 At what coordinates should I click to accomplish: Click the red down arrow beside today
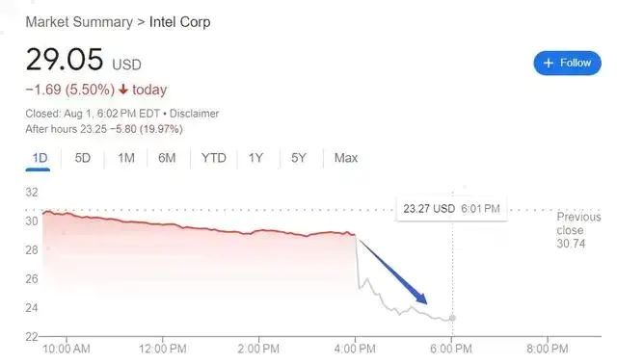[123, 90]
